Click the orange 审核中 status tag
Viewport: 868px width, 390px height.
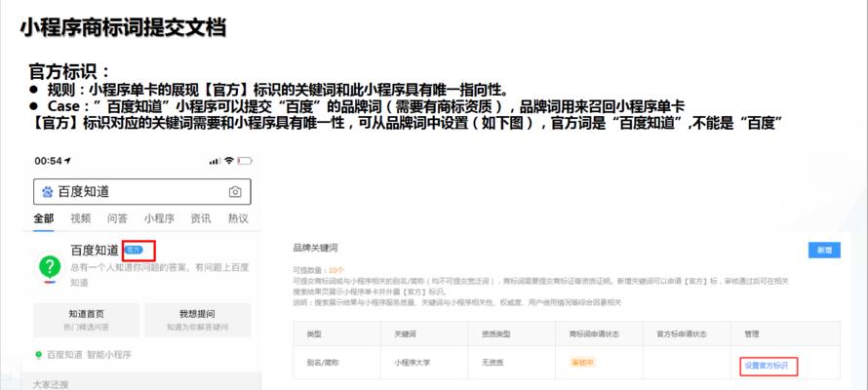pos(582,363)
